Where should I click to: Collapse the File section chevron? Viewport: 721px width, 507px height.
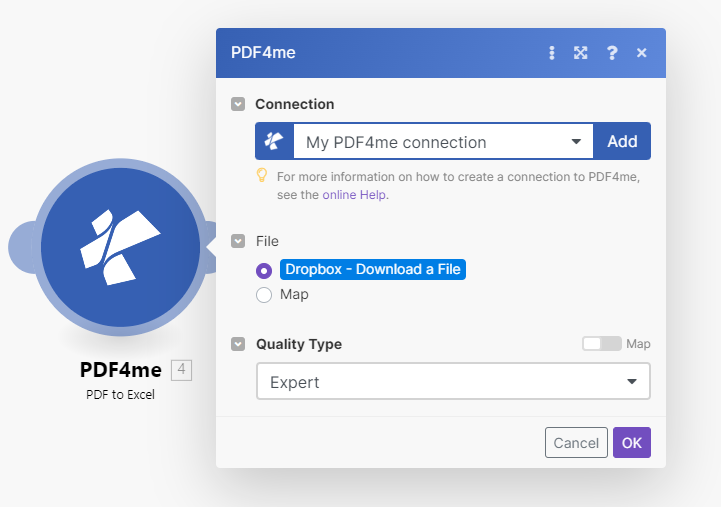point(238,241)
